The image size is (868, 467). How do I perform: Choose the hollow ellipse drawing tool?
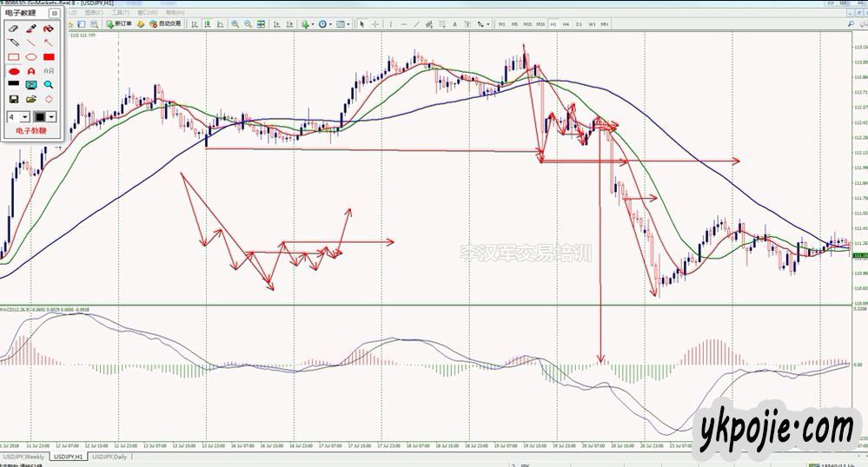(x=31, y=56)
